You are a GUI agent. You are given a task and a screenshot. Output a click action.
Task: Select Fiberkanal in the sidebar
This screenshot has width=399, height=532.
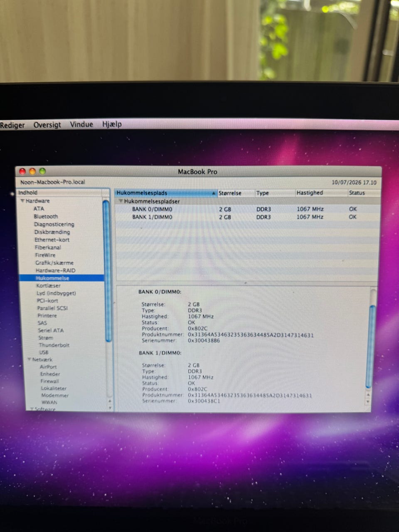point(48,247)
